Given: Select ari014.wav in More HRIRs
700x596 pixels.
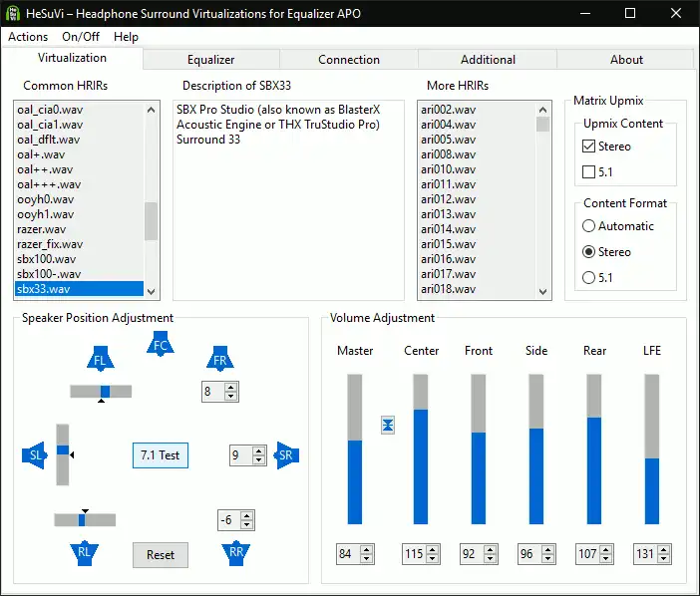Looking at the screenshot, I should coord(478,229).
